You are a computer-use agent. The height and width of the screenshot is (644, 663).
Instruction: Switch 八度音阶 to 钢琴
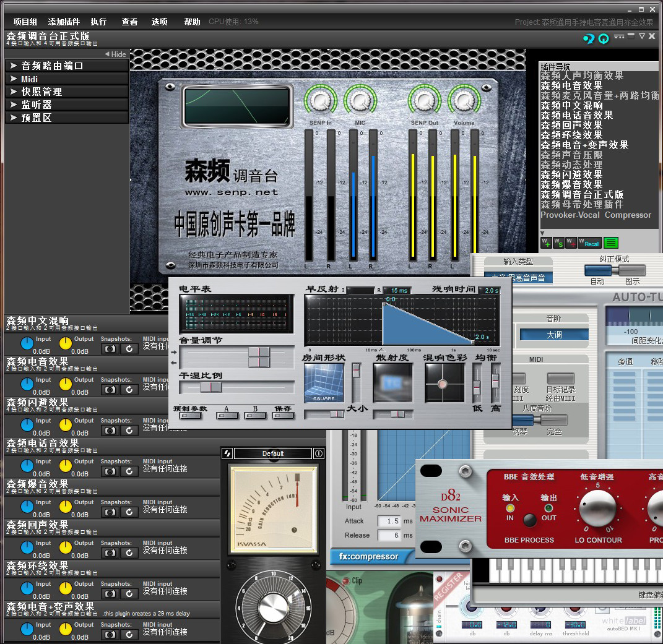point(522,419)
